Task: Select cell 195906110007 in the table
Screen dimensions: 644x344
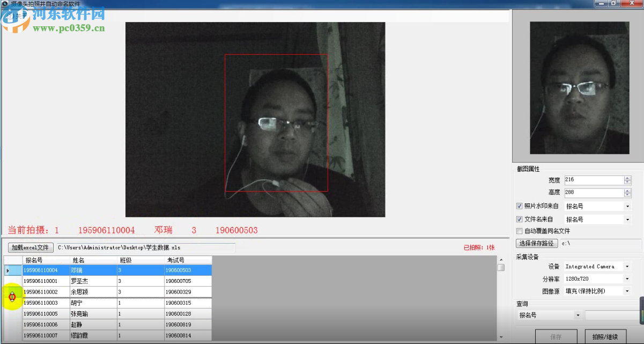Action: tap(46, 335)
